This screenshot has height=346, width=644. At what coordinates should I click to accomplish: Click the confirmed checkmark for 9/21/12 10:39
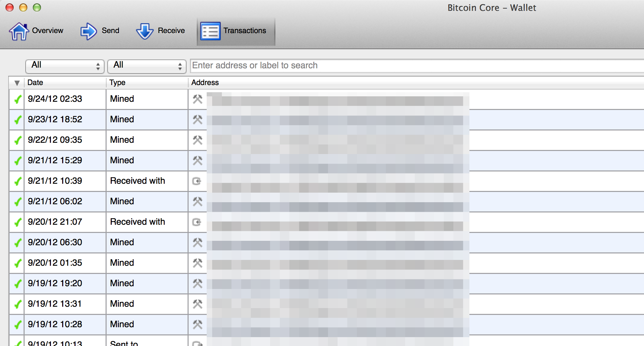tap(17, 181)
